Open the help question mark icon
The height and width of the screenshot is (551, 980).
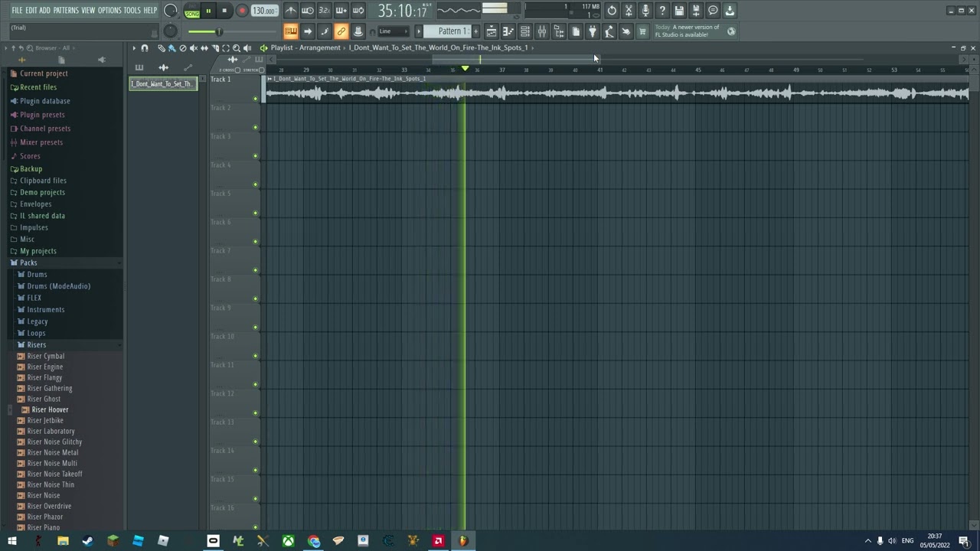point(662,11)
